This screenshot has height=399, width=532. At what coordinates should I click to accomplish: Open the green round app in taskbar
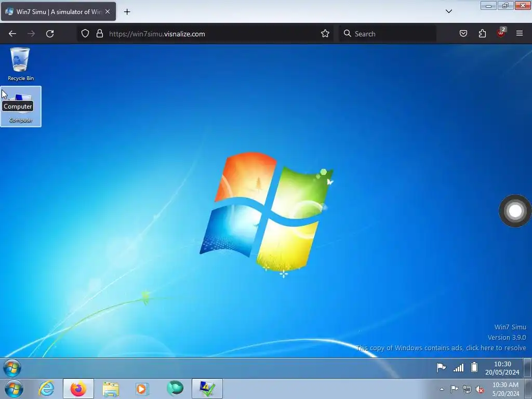[175, 389]
